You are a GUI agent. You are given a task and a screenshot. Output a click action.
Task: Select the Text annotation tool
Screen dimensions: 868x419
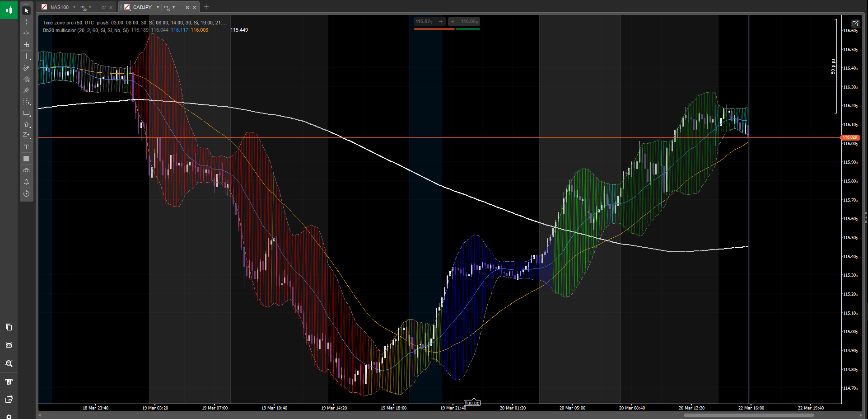click(27, 147)
